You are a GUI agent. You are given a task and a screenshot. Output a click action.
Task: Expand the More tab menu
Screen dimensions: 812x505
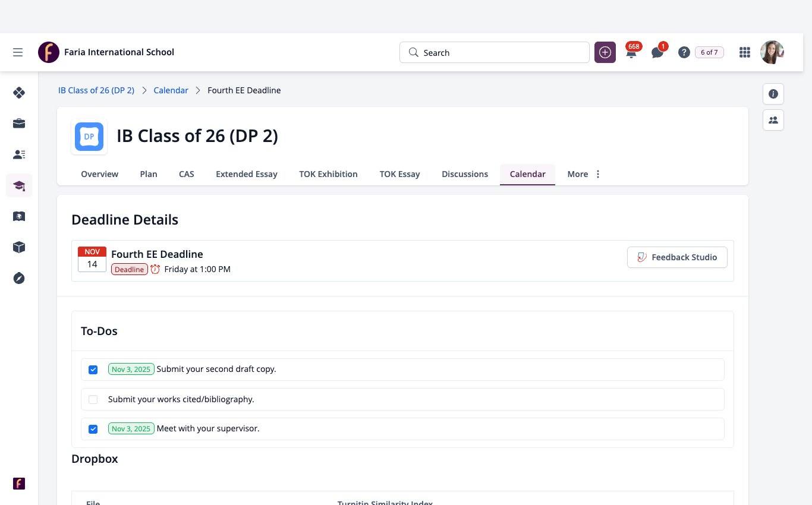584,174
